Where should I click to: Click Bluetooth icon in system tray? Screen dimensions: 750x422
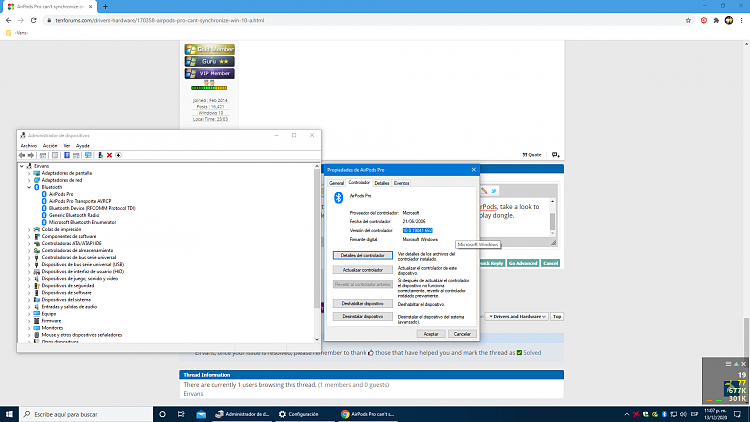point(664,414)
